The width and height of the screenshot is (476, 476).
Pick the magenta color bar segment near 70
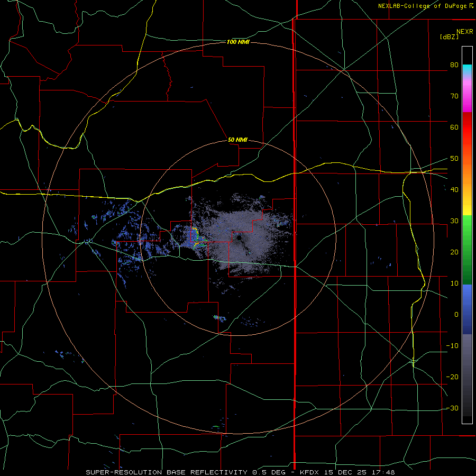click(x=467, y=100)
